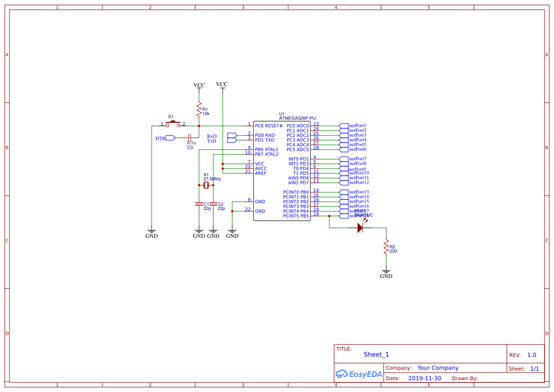Image resolution: width=554 pixels, height=392 pixels.
Task: Select the 37.5MHz crystal X1
Action: [x=206, y=185]
